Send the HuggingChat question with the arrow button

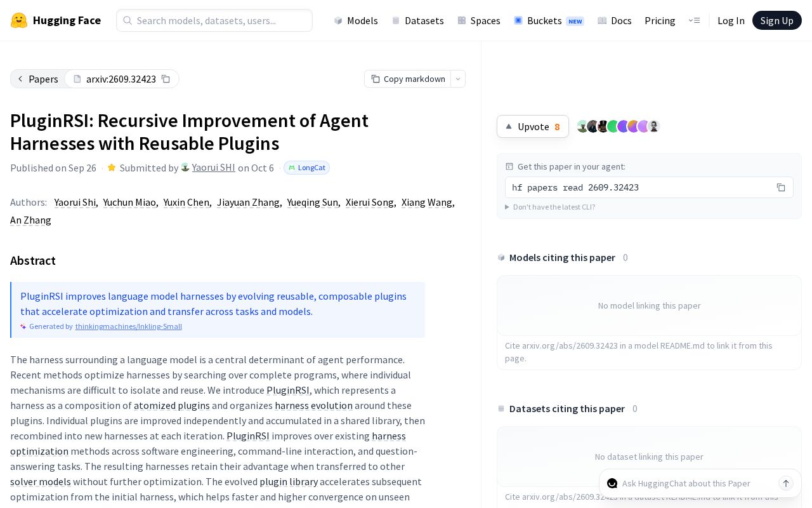coord(786,483)
